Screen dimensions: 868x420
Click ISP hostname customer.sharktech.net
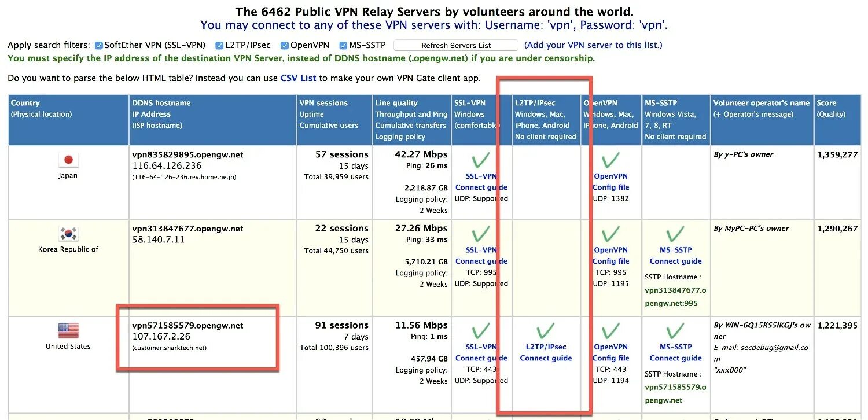pyautogui.click(x=169, y=348)
